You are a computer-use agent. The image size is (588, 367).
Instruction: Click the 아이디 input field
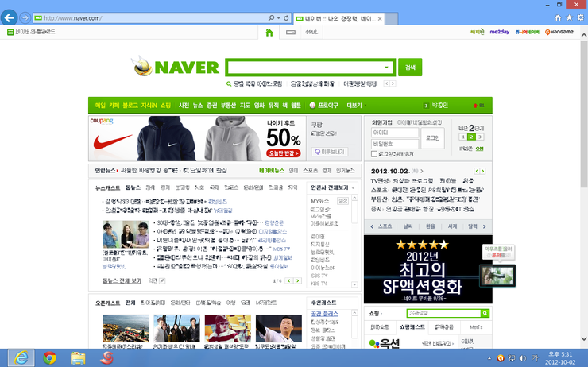pos(395,133)
